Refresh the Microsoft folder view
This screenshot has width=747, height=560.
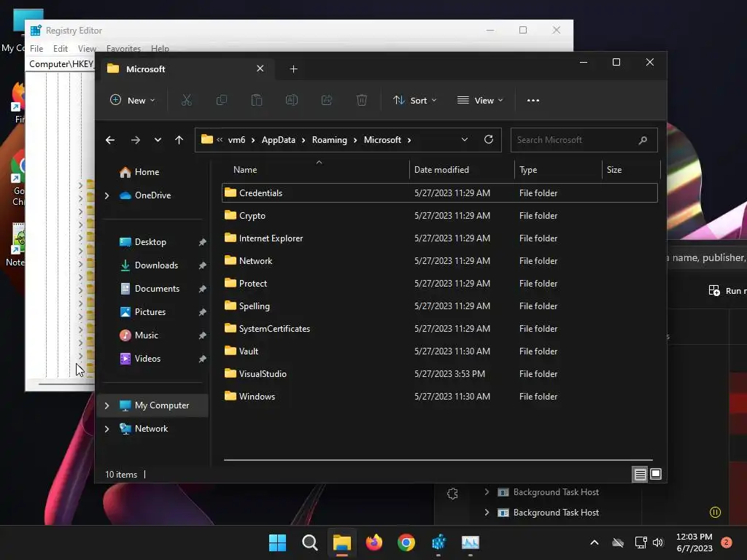tap(488, 139)
